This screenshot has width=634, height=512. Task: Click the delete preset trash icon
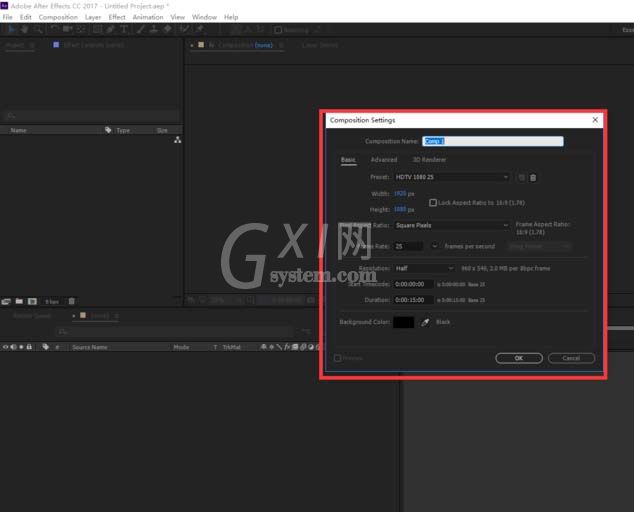pyautogui.click(x=533, y=178)
